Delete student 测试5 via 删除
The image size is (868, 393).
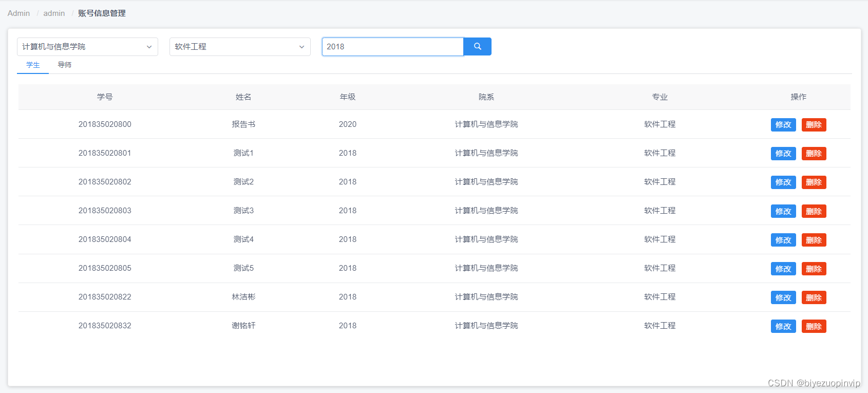pyautogui.click(x=814, y=269)
